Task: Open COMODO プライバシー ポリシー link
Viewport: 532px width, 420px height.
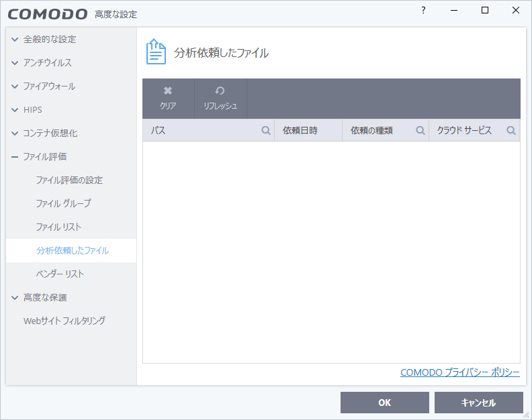Action: pyautogui.click(x=459, y=372)
